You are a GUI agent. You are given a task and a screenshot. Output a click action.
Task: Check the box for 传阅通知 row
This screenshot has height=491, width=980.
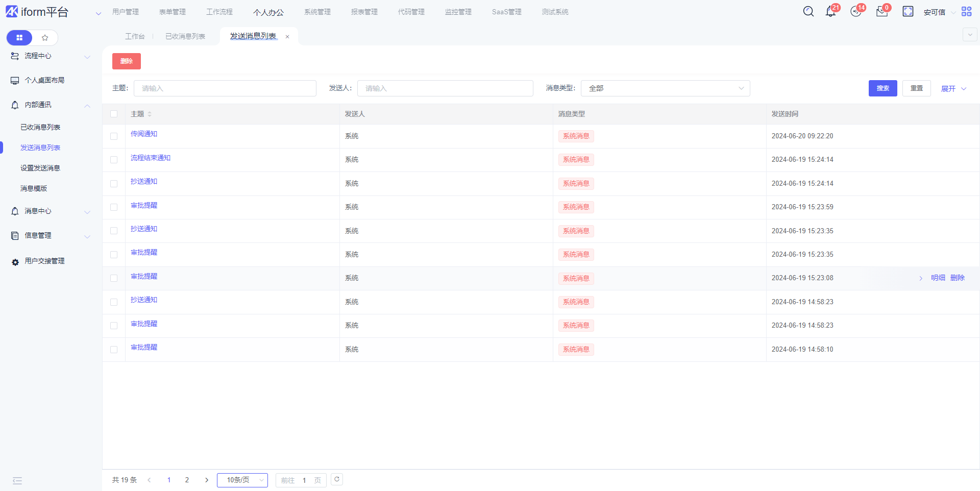(x=114, y=136)
